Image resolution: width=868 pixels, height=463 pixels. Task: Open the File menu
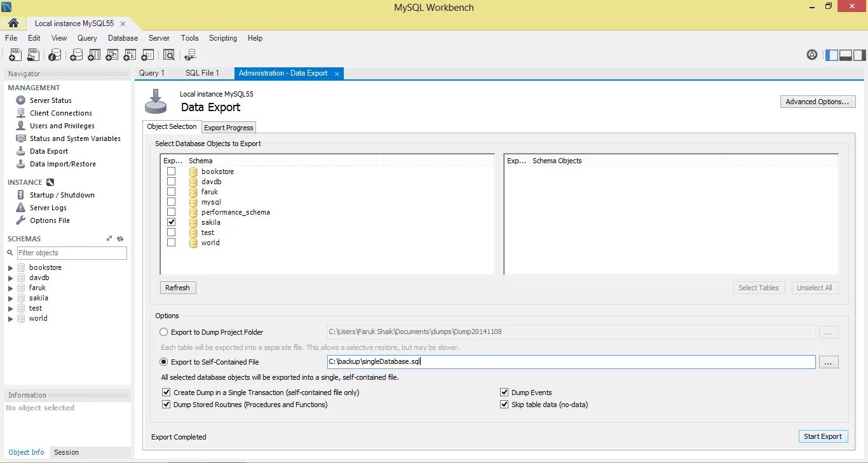pyautogui.click(x=11, y=38)
